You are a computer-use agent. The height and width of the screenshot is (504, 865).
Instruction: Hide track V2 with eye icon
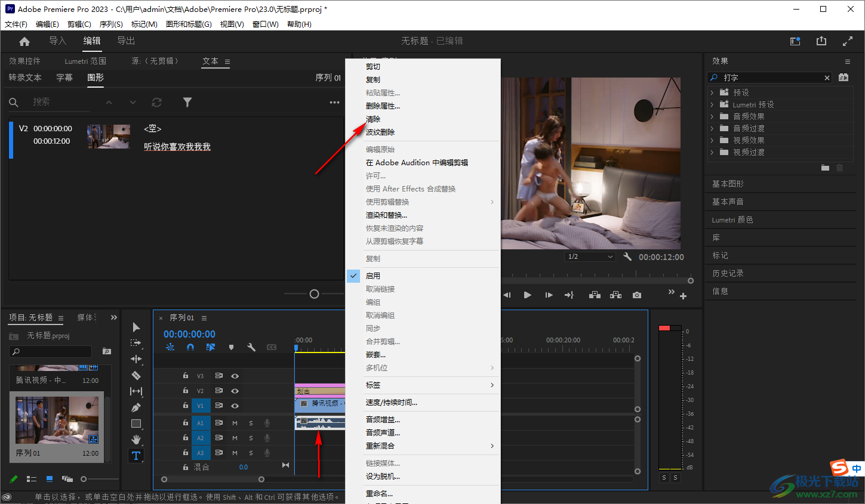[x=235, y=391]
